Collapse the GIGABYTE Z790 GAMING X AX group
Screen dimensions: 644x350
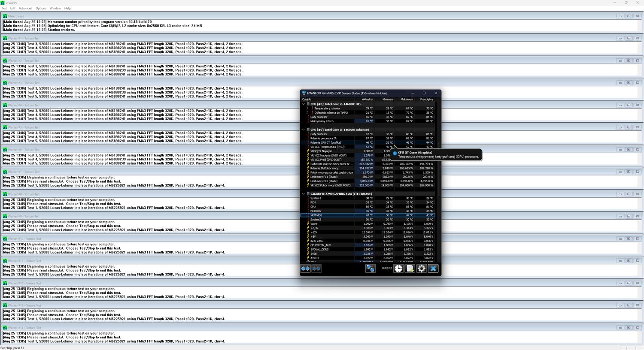pos(304,194)
